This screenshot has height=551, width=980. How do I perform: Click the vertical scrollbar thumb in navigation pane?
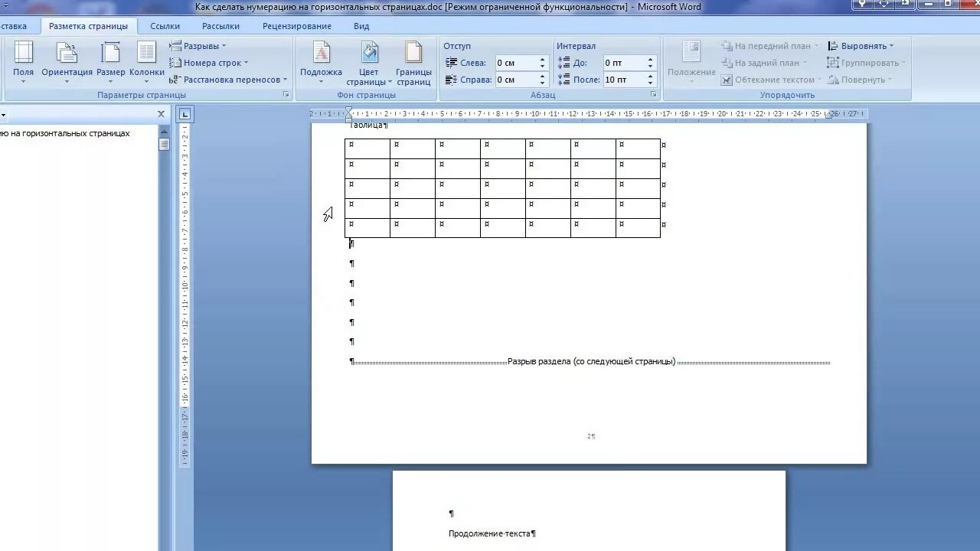164,144
